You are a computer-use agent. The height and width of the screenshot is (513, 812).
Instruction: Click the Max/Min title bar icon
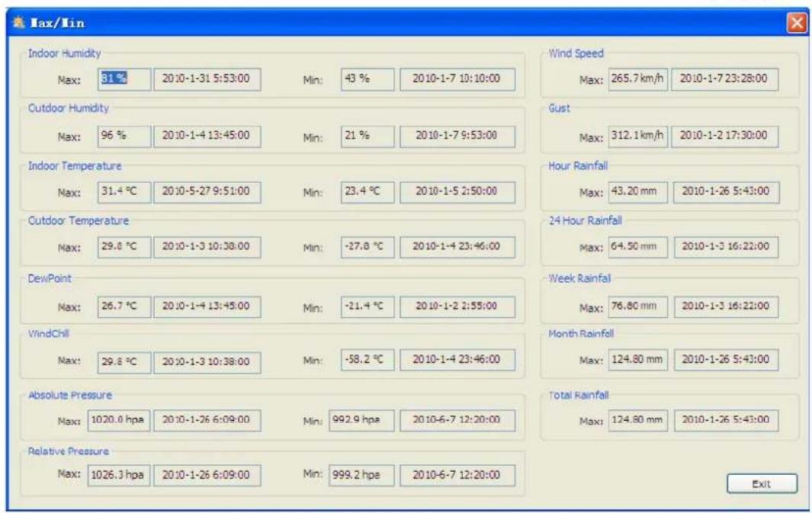18,24
